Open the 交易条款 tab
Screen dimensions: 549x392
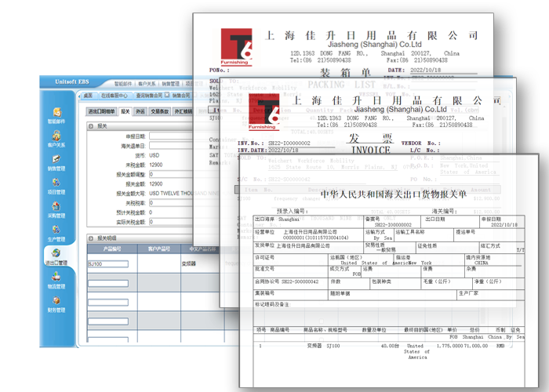161,111
